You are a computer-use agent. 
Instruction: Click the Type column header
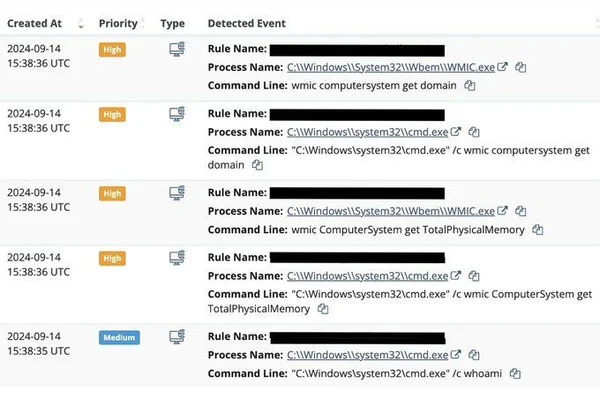point(172,22)
